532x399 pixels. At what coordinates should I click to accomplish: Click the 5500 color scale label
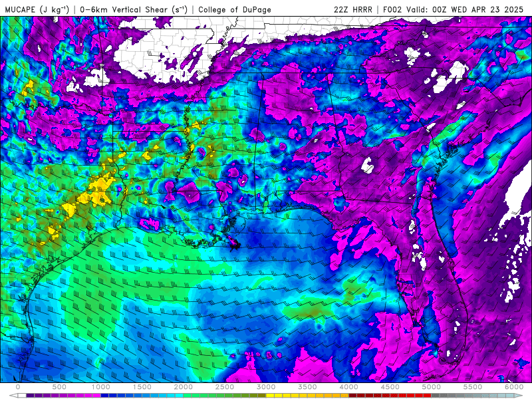pos(473,387)
